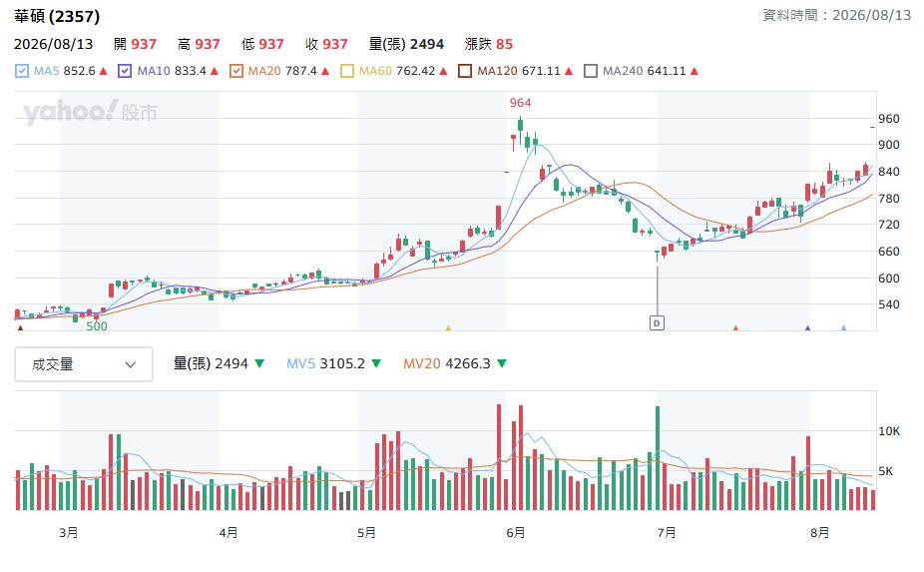
Task: Uncheck the MA5 moving average checkbox
Action: pos(22,71)
